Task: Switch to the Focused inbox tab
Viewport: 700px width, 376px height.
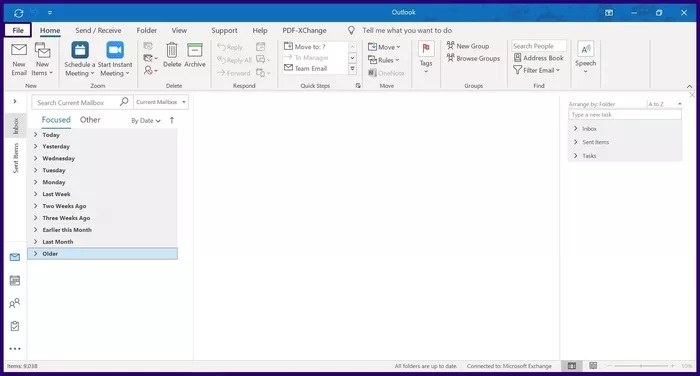Action: click(56, 120)
